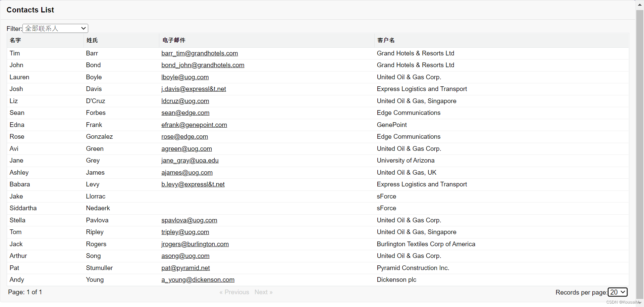This screenshot has height=307, width=644.
Task: Sort by the 姓氏 column header
Action: (92, 40)
